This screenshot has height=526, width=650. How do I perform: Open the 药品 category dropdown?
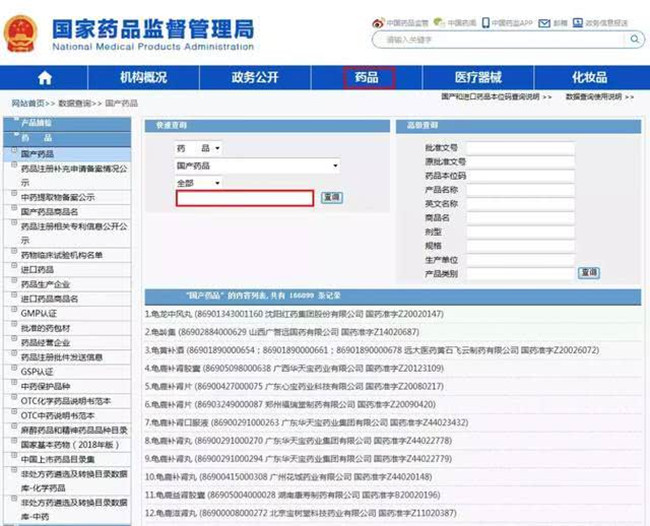click(198, 148)
